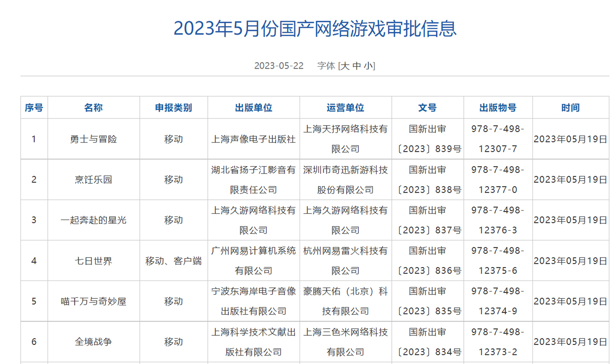Click publisher 宁波东海岸电子音像出版社有限公司
The width and height of the screenshot is (616, 364).
[253, 301]
